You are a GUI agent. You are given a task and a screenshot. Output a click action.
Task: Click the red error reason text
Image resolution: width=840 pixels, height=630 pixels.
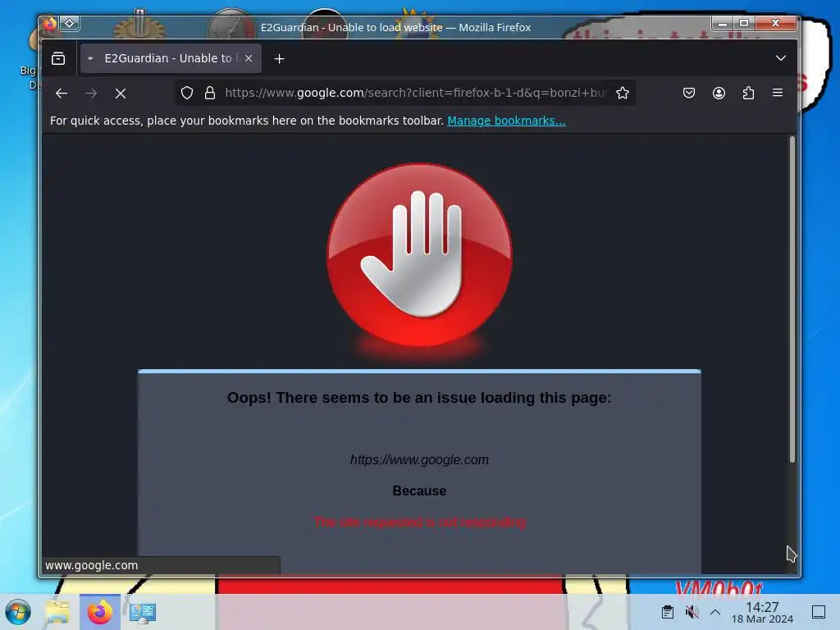pos(419,522)
